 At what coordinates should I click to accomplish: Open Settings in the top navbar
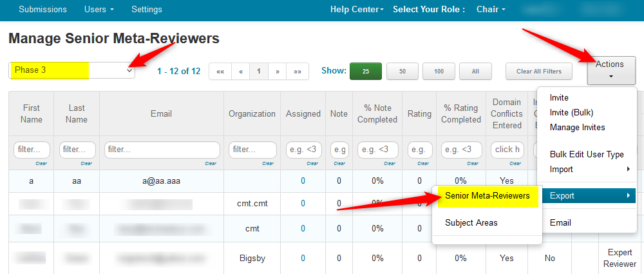[147, 10]
